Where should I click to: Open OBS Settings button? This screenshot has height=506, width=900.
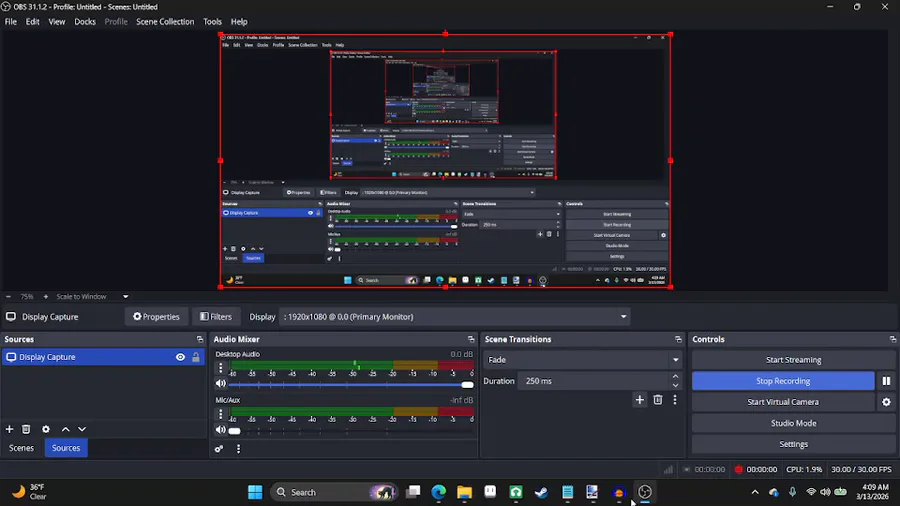793,444
